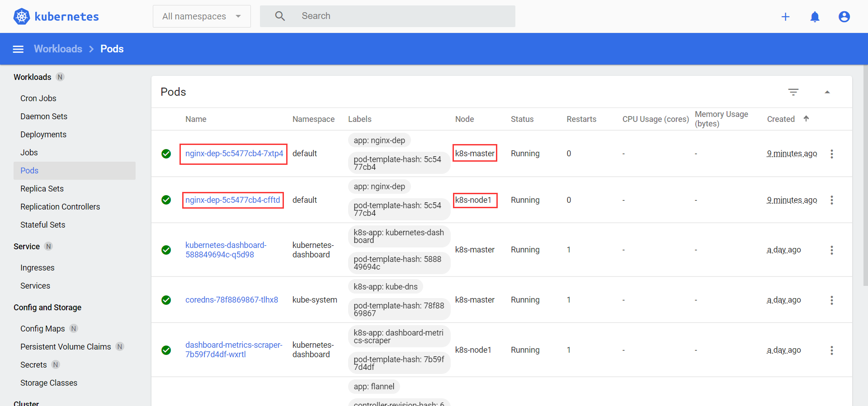Focus the Search input field
This screenshot has height=406, width=868.
[387, 16]
